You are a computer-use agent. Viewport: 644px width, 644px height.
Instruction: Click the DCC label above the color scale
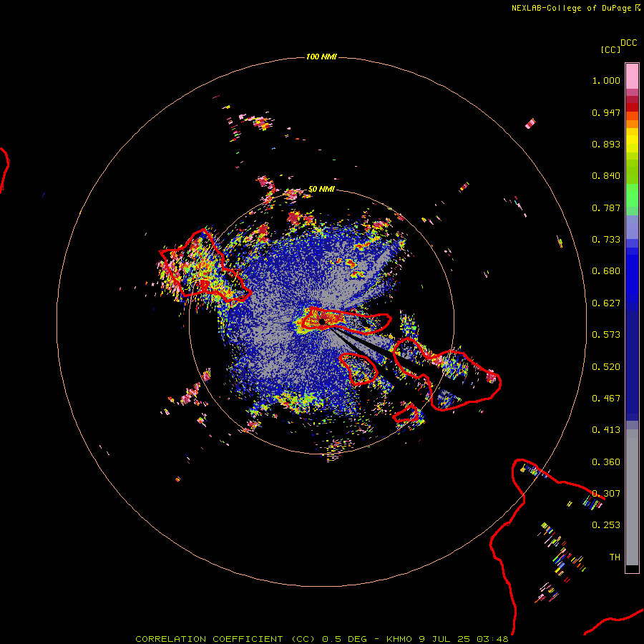tap(629, 43)
